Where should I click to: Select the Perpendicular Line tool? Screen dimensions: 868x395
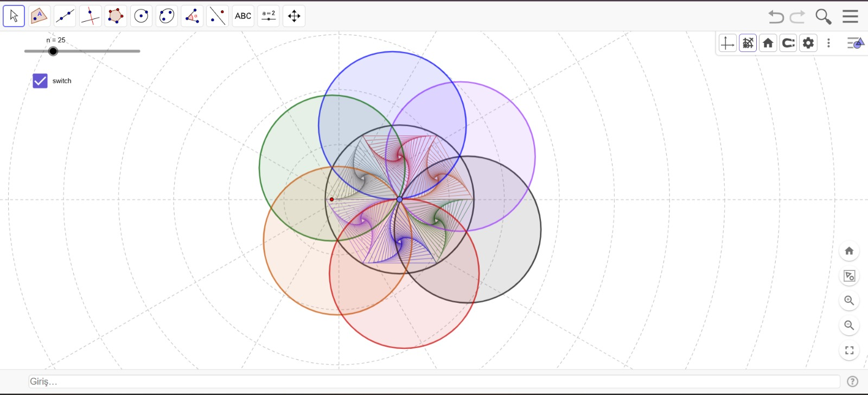91,16
